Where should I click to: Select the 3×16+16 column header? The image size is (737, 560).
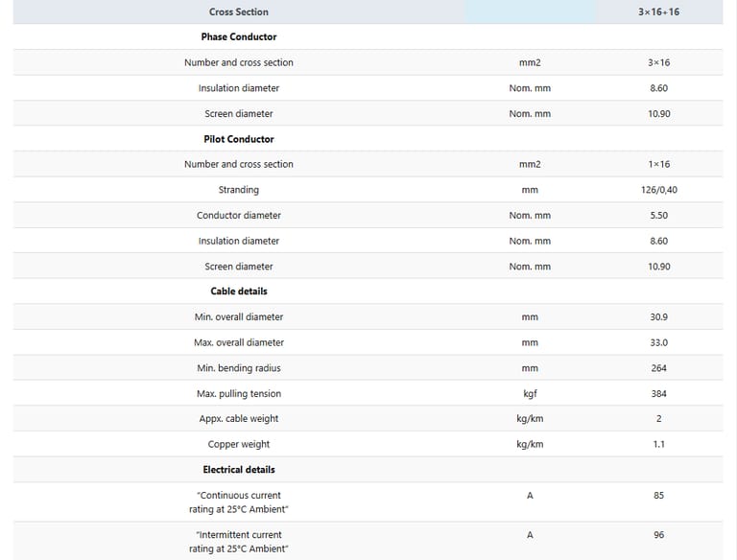click(x=658, y=12)
